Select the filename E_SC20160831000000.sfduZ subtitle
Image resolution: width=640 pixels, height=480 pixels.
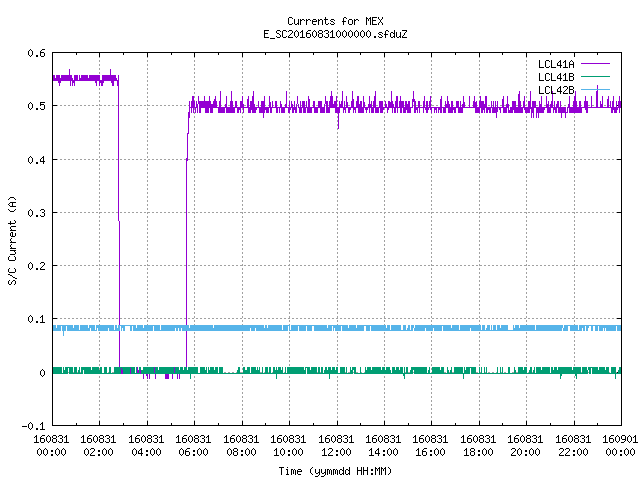tap(335, 34)
